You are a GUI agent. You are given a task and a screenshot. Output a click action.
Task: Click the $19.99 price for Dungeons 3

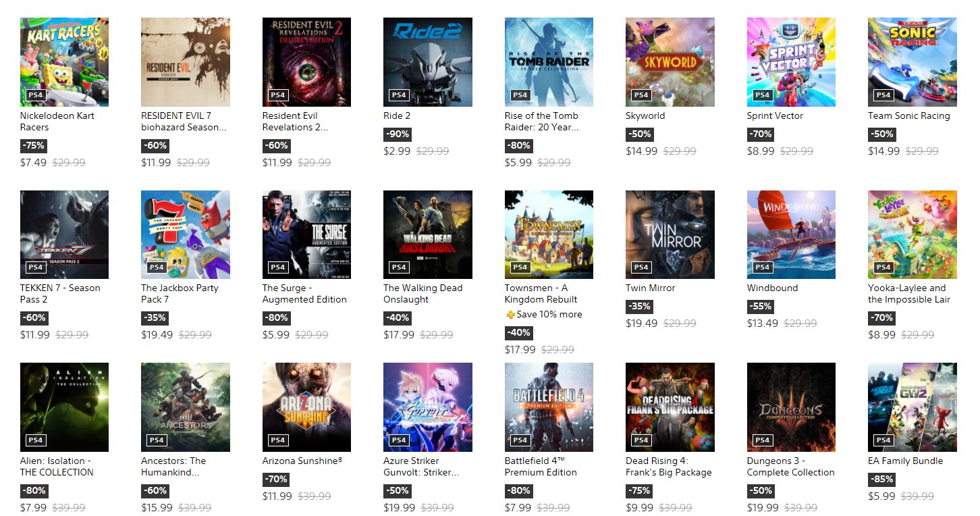pos(762,507)
